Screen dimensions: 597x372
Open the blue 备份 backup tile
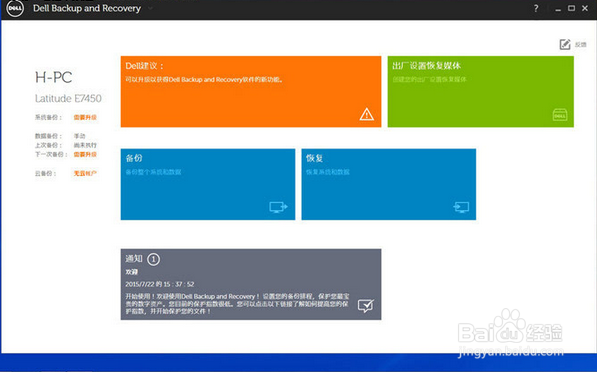pos(208,184)
